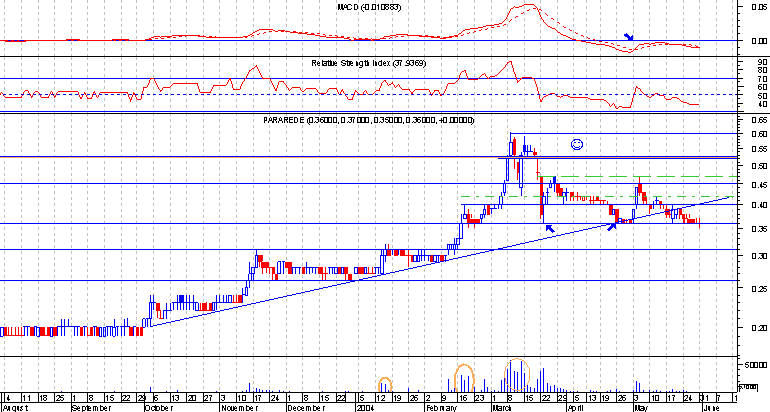Select the August month label
Image resolution: width=770 pixels, height=412 pixels.
(14, 408)
